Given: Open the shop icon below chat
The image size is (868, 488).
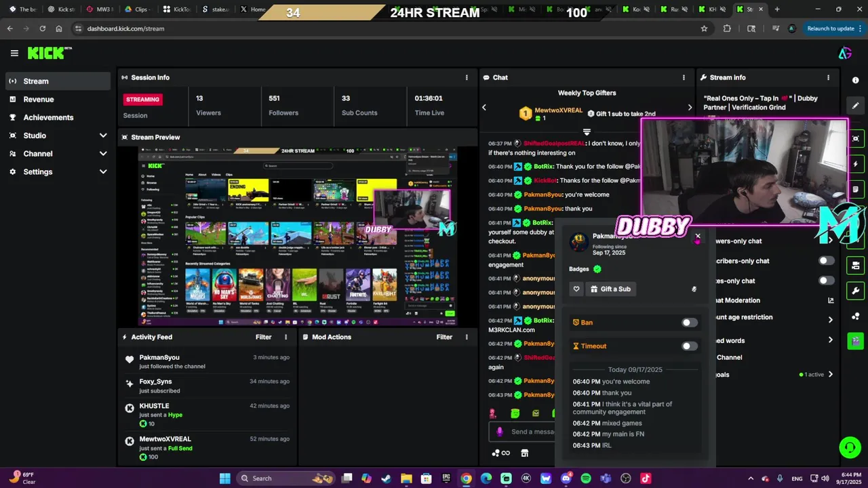Looking at the screenshot, I should tap(524, 453).
